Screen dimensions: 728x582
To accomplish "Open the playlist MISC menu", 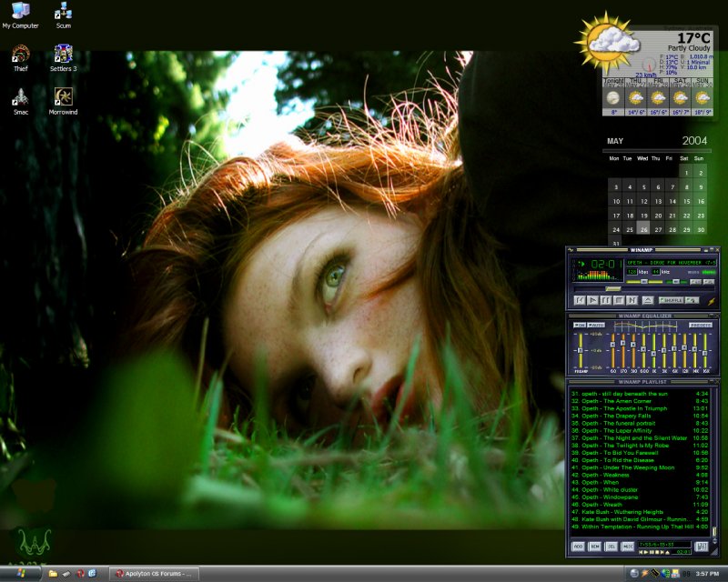I will 628,547.
